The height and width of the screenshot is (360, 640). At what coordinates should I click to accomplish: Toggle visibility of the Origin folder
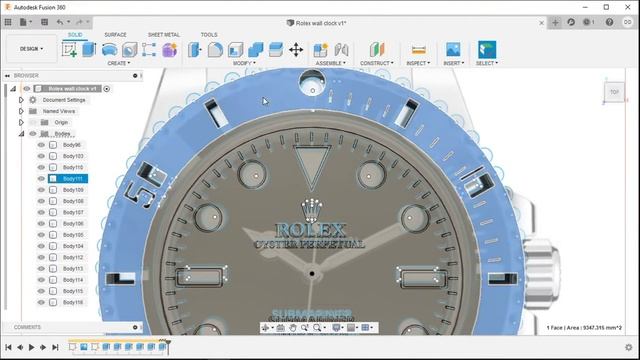33,122
